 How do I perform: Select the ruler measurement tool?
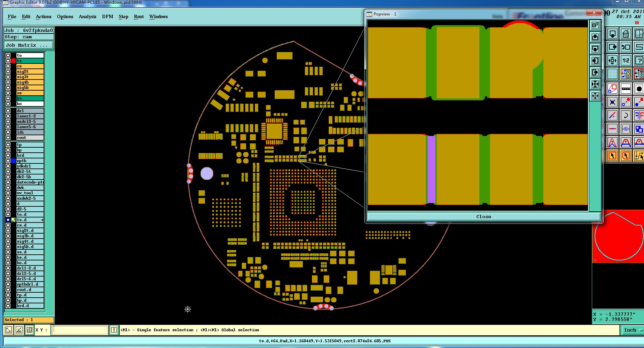(x=626, y=89)
